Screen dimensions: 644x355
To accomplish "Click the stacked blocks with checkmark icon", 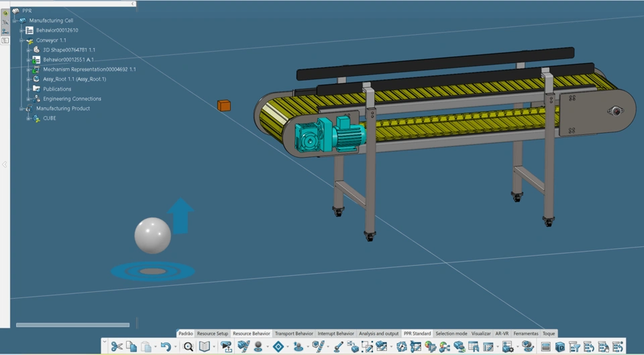I will pos(244,346).
